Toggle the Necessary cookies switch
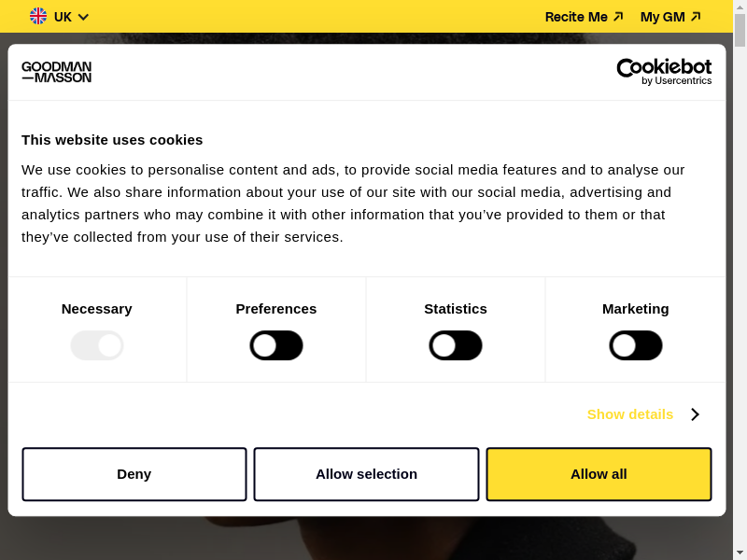The image size is (747, 560). 97,345
